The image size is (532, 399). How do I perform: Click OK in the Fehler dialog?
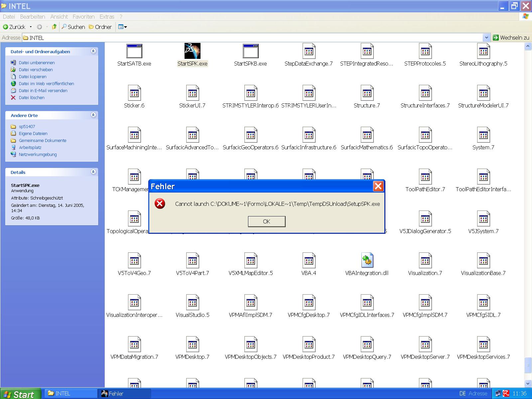coord(267,221)
